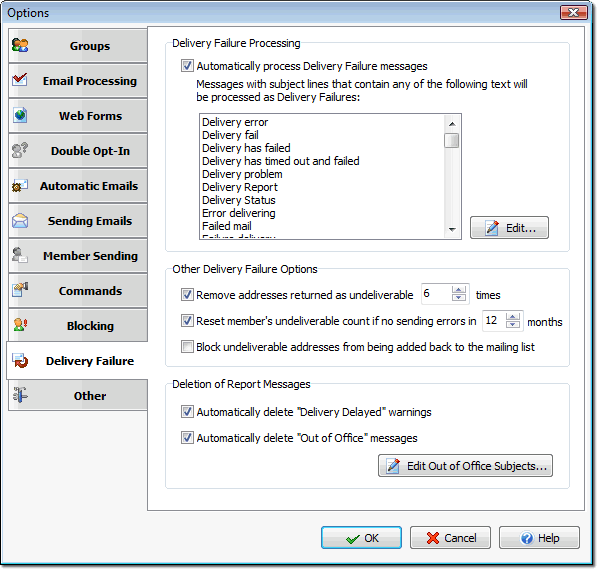597x569 pixels.
Task: Click the Sending Emails envelope icon
Action: pyautogui.click(x=20, y=221)
